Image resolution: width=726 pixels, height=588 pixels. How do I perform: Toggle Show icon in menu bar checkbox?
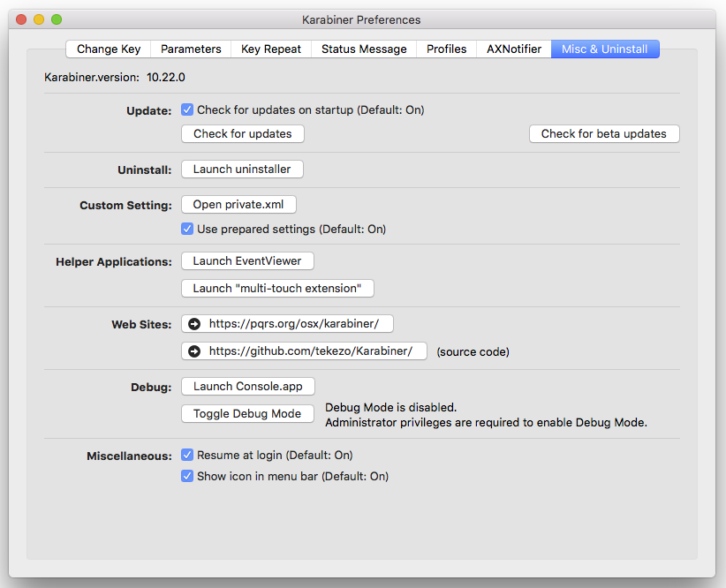coord(187,476)
